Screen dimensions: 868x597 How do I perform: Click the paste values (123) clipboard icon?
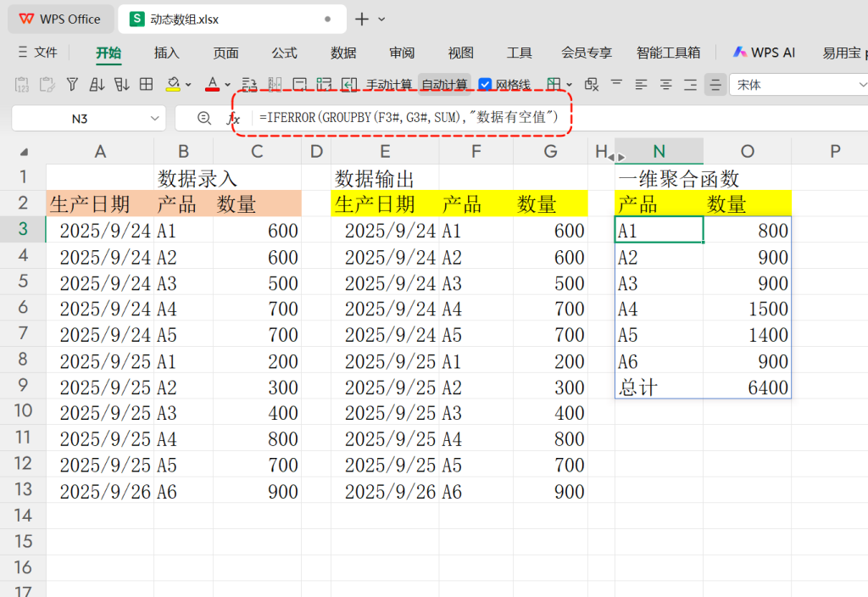(21, 85)
